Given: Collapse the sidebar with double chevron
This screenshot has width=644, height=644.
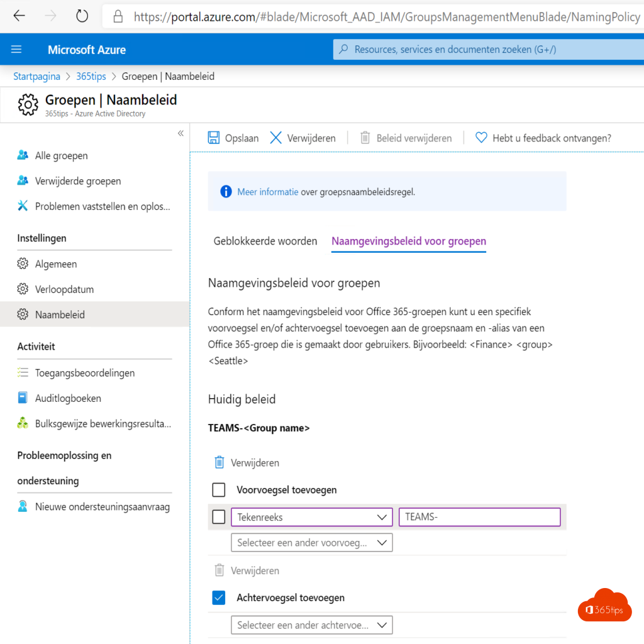Looking at the screenshot, I should (x=180, y=133).
